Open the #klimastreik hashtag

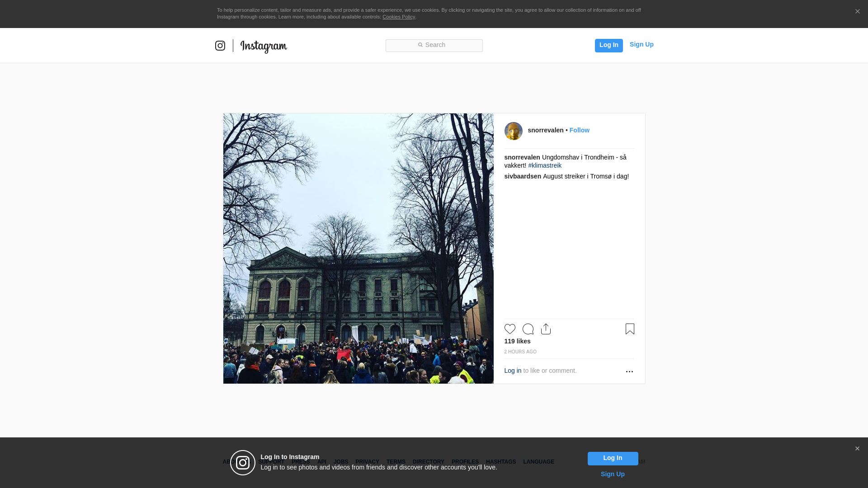[545, 165]
